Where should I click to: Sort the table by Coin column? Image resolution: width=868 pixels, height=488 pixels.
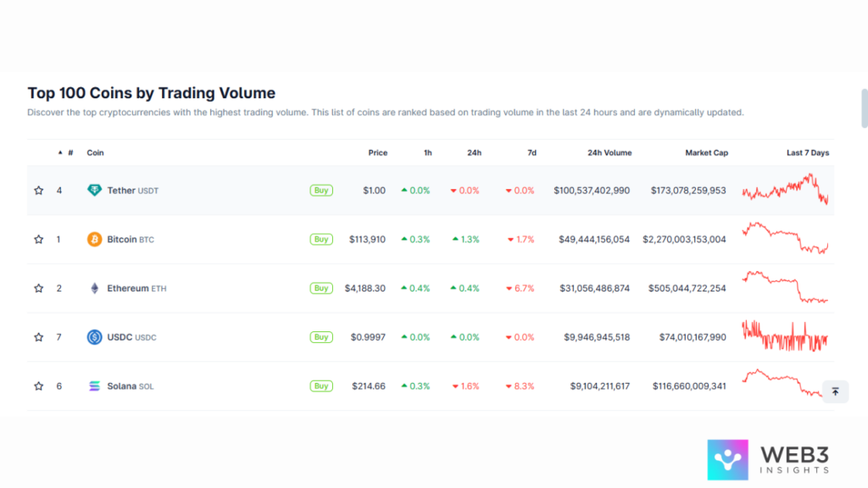click(95, 152)
